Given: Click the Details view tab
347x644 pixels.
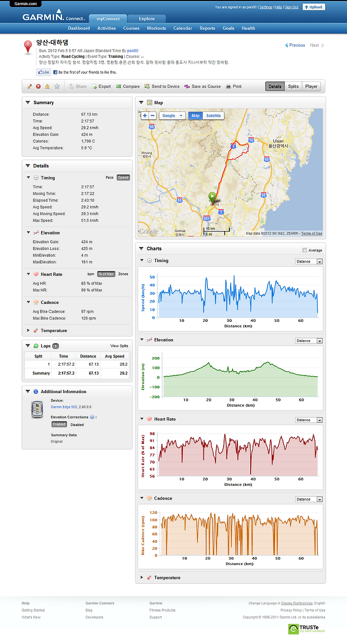Looking at the screenshot, I should [x=275, y=86].
